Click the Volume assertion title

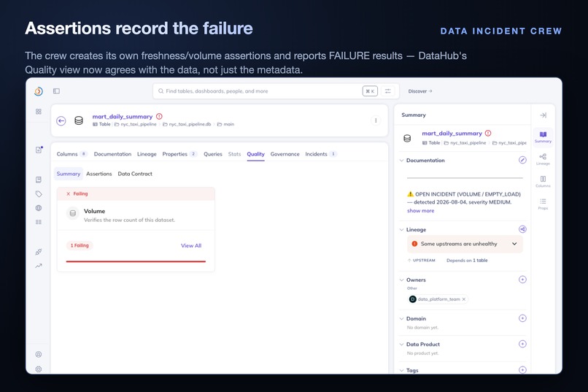click(x=95, y=211)
